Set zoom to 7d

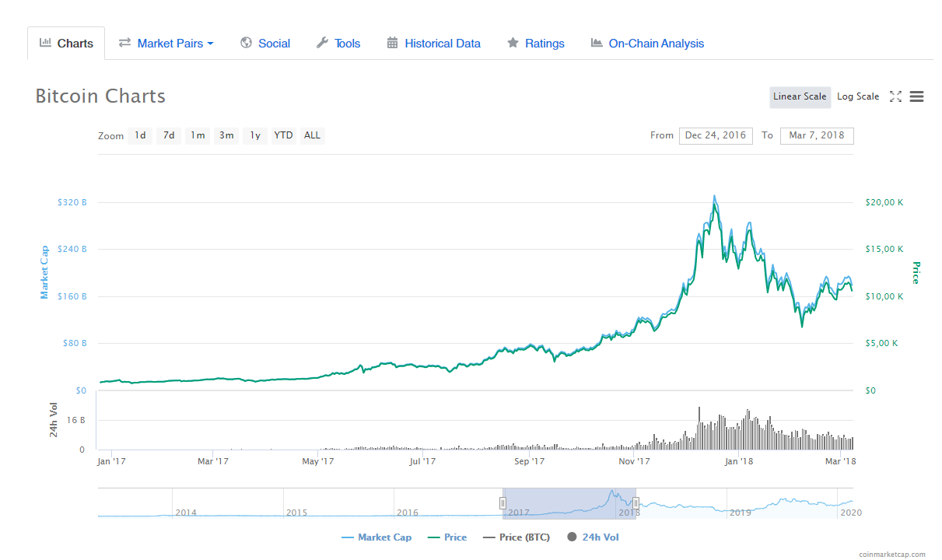click(169, 135)
